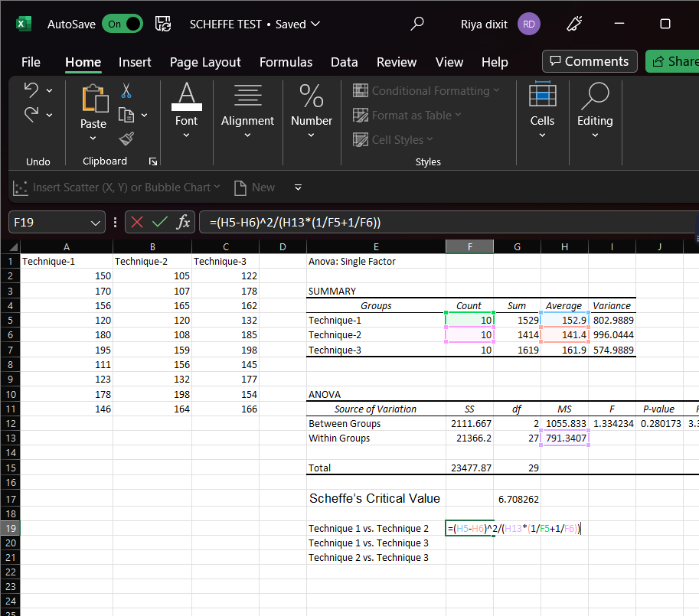The width and height of the screenshot is (699, 616).
Task: Click the Format Painter brush icon
Action: (x=126, y=139)
